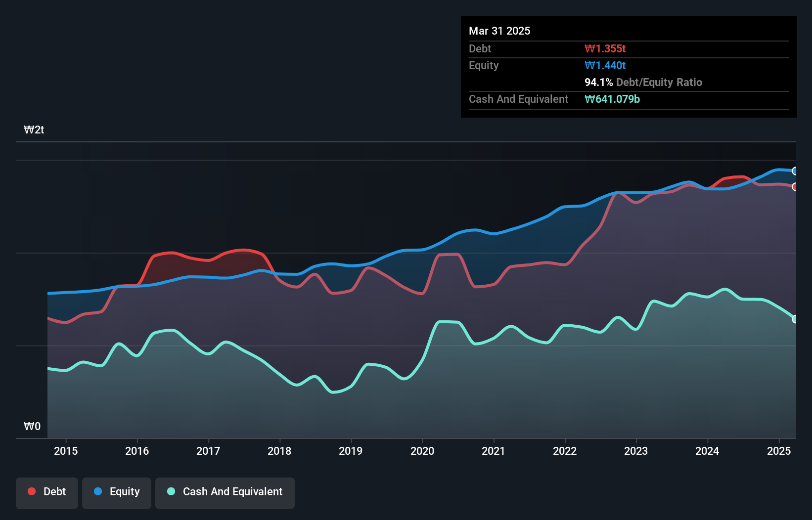Click the ₩0 y-axis label

coord(32,427)
